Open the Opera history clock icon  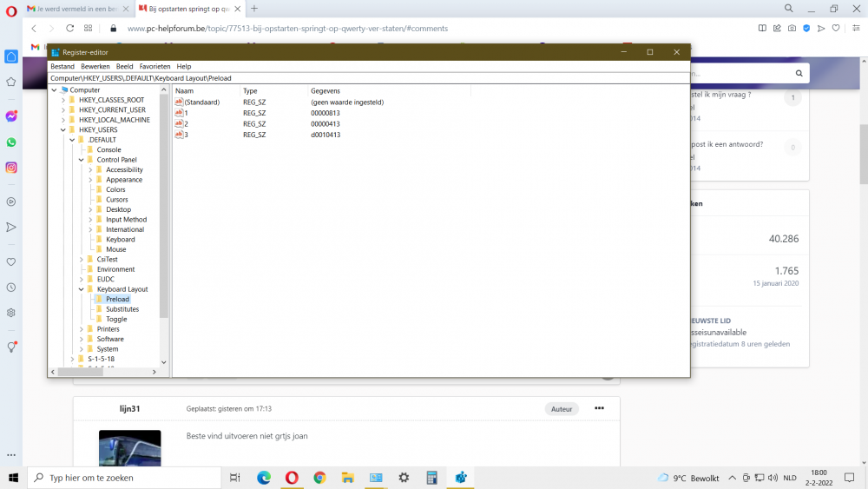click(x=11, y=287)
